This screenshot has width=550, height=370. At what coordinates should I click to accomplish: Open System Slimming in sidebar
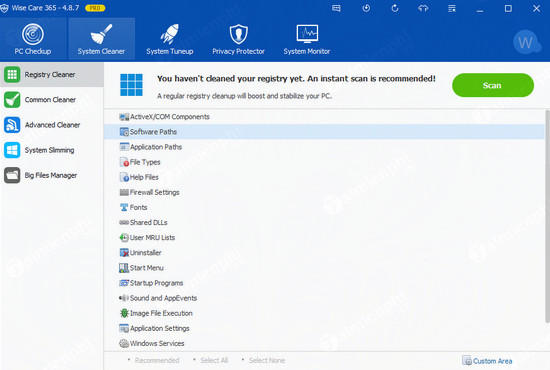tap(52, 150)
